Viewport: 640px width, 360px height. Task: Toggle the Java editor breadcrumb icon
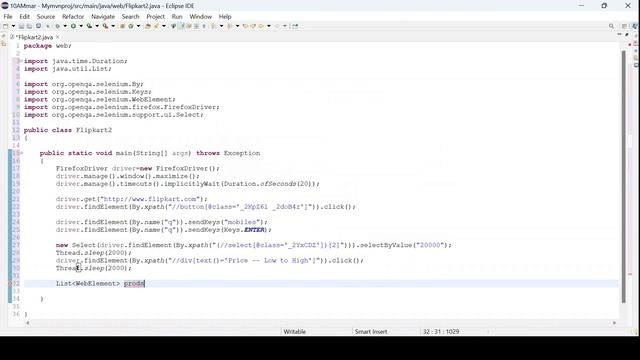[173, 26]
